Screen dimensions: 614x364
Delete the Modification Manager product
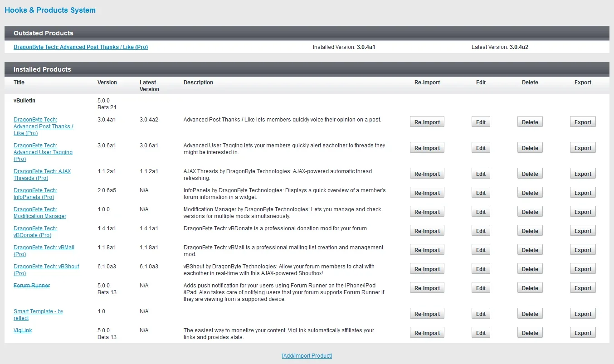[530, 212]
